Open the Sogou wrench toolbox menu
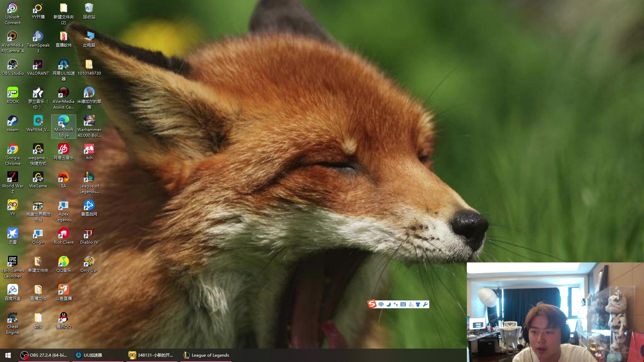This screenshot has height=362, width=644. click(425, 304)
